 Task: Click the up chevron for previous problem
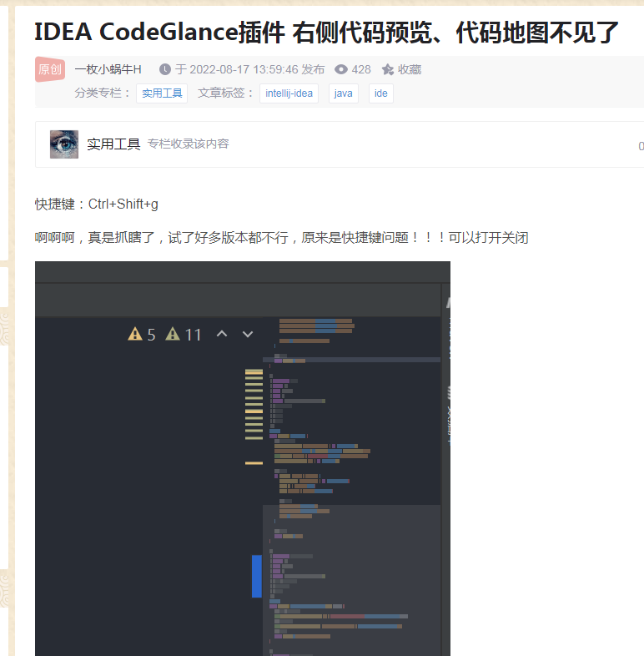(222, 334)
